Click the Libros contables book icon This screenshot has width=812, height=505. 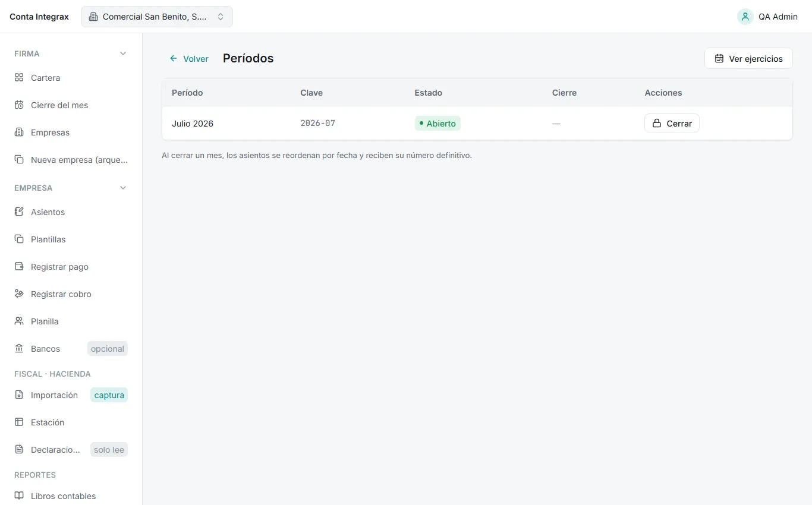[19, 496]
